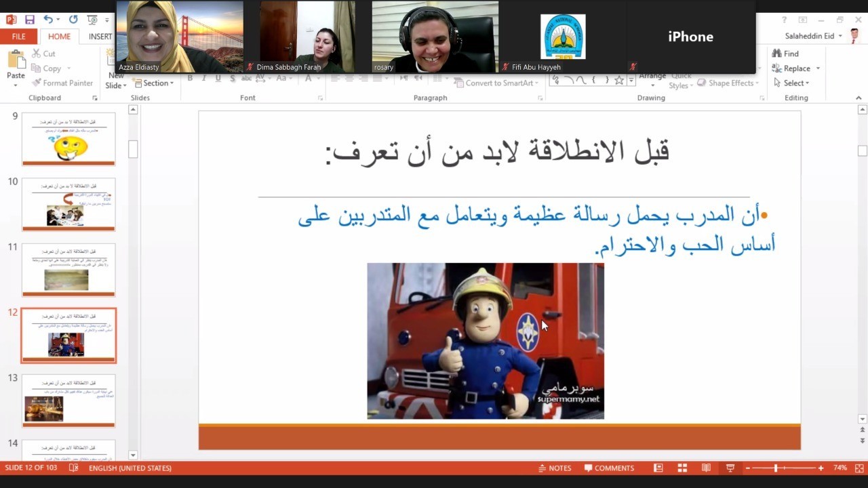Click Replace in Editing group

795,68
